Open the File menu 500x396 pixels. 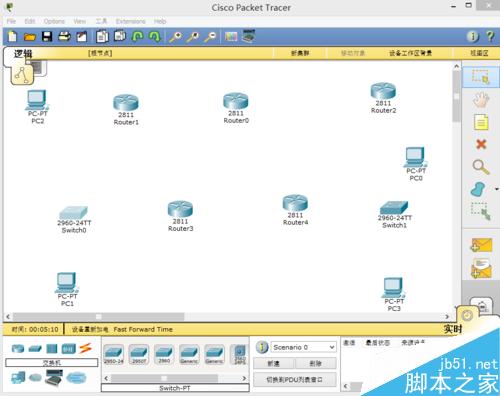[11, 21]
